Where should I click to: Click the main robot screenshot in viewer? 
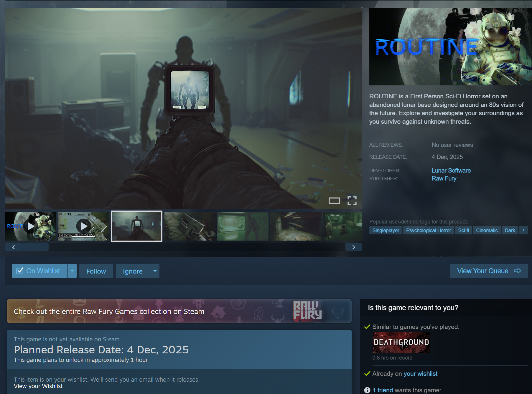point(184,108)
